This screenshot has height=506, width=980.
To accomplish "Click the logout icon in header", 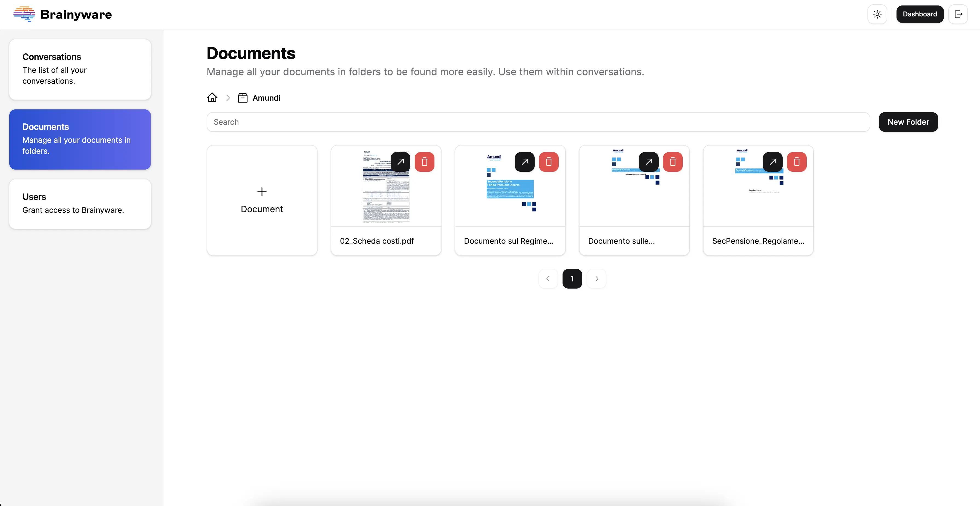I will [x=958, y=14].
